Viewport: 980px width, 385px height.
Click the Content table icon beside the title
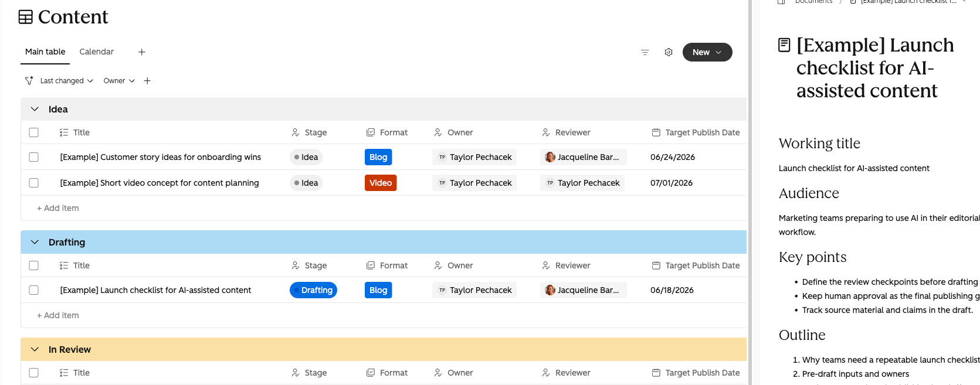tap(26, 17)
